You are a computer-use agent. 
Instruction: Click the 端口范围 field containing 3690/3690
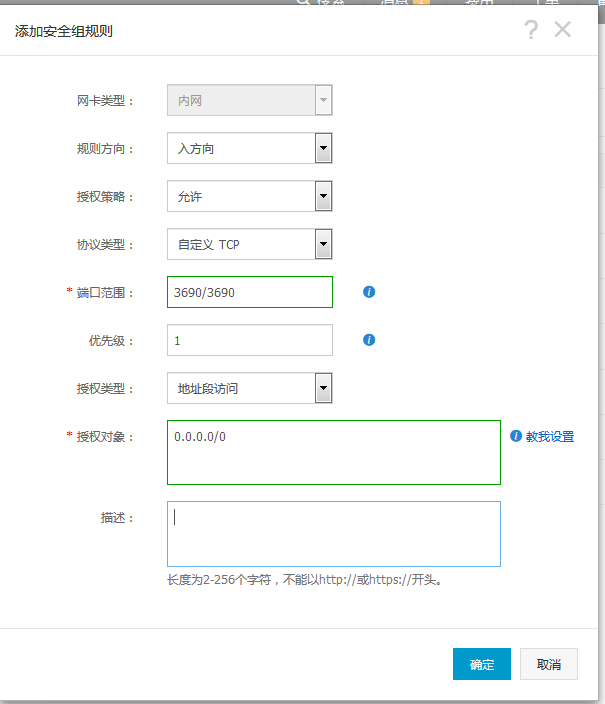tap(249, 292)
